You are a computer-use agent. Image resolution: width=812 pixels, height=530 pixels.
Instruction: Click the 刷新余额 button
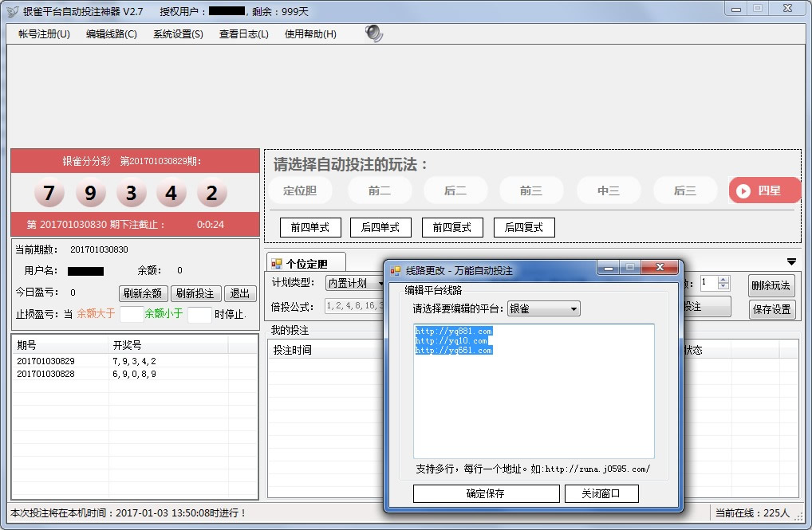(x=144, y=293)
